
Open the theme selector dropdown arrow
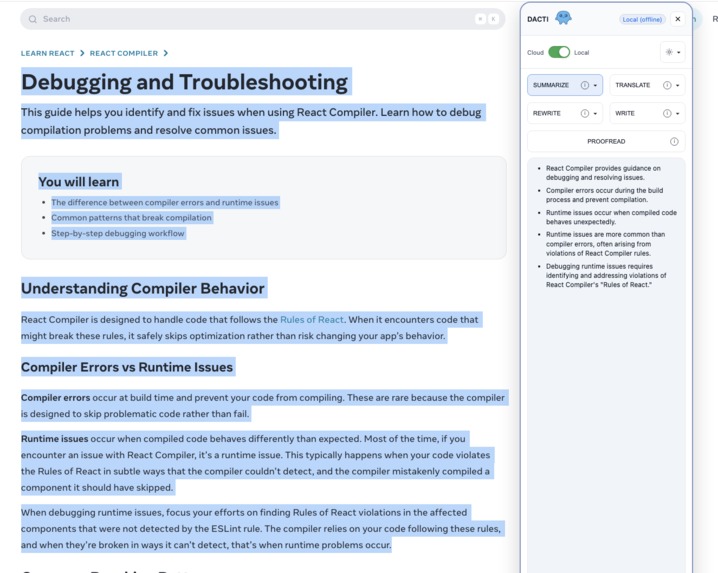coord(679,53)
